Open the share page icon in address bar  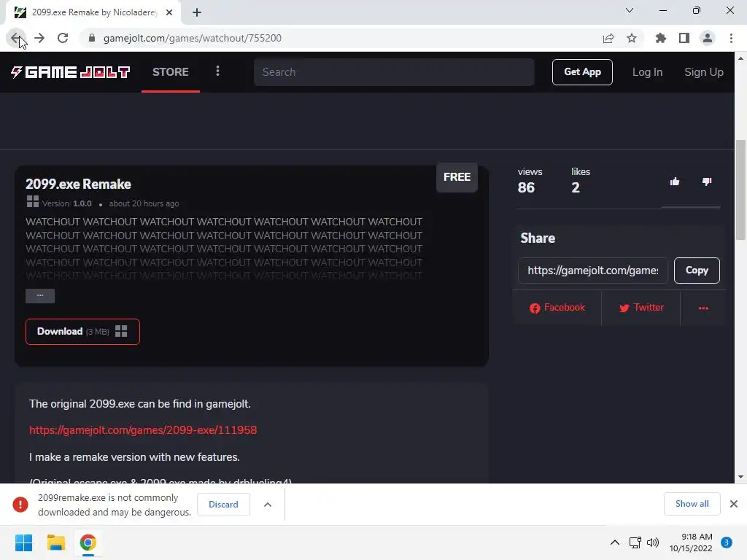(x=608, y=38)
